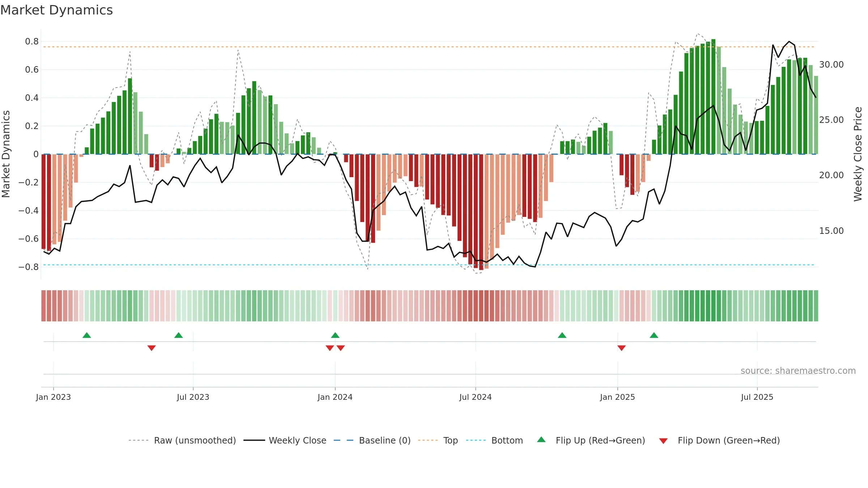
Task: Select flip-down marker between Jan 2023 and Jul 2023
Action: [x=152, y=348]
